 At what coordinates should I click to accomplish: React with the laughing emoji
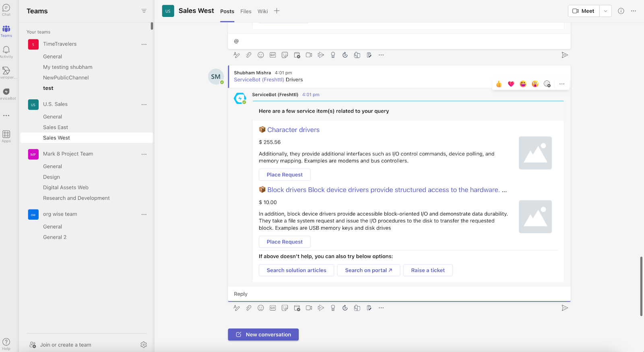tap(523, 84)
